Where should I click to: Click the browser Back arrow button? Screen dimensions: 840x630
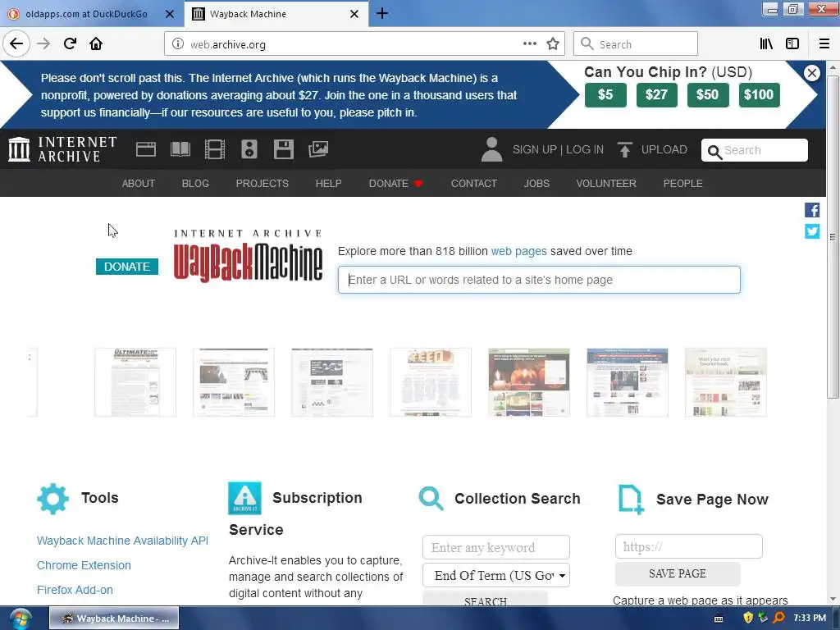pos(16,43)
